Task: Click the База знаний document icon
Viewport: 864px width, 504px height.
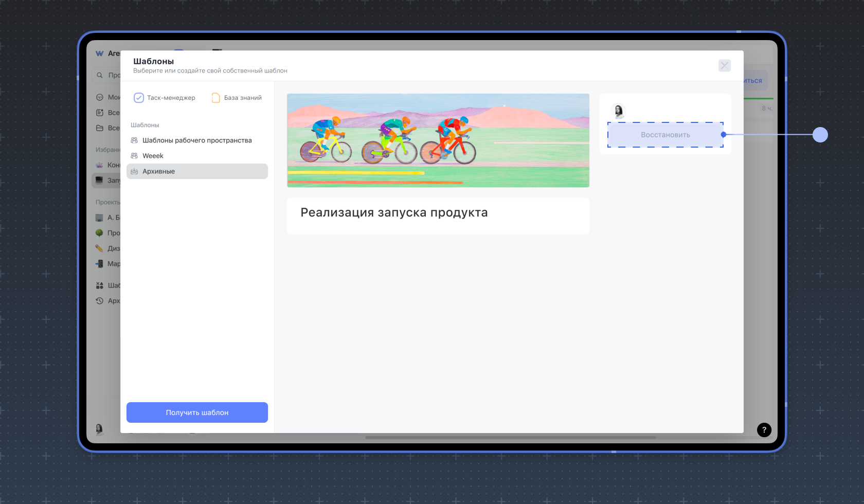Action: tap(215, 98)
